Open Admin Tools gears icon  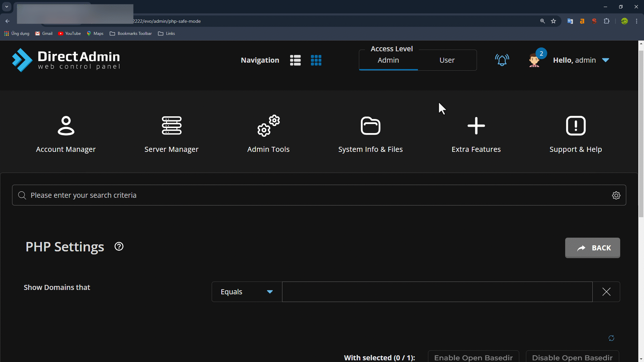[268, 126]
